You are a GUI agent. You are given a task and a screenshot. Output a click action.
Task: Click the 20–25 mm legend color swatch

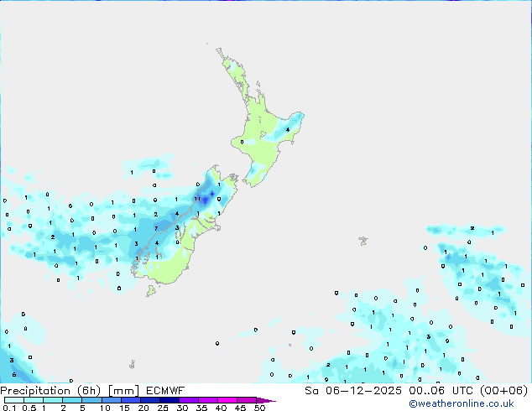pyautogui.click(x=149, y=400)
